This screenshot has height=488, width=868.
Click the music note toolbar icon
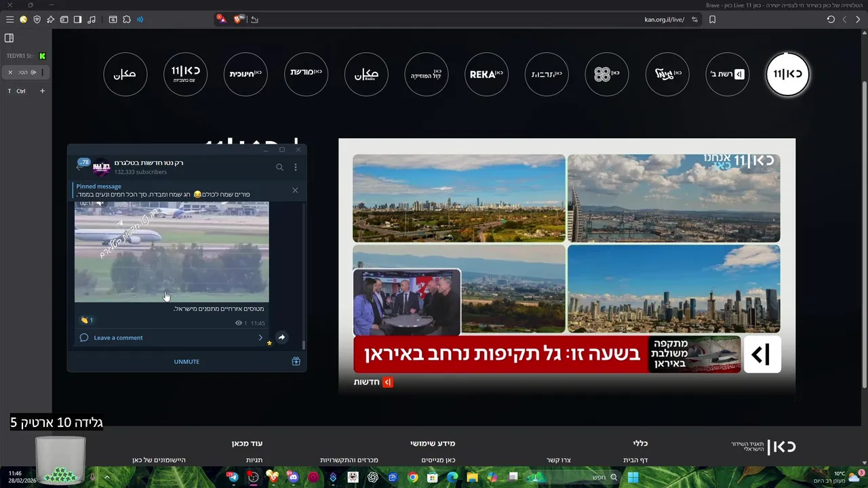pos(92,20)
